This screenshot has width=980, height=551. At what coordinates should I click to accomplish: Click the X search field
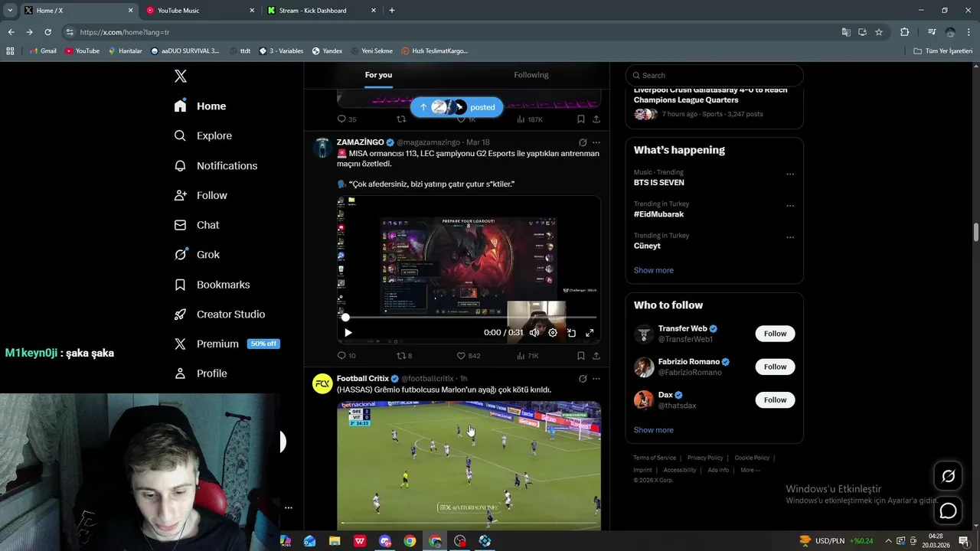click(714, 75)
